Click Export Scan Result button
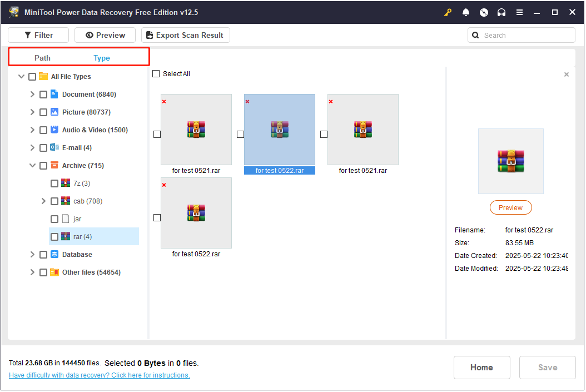This screenshot has height=392, width=586. 185,35
